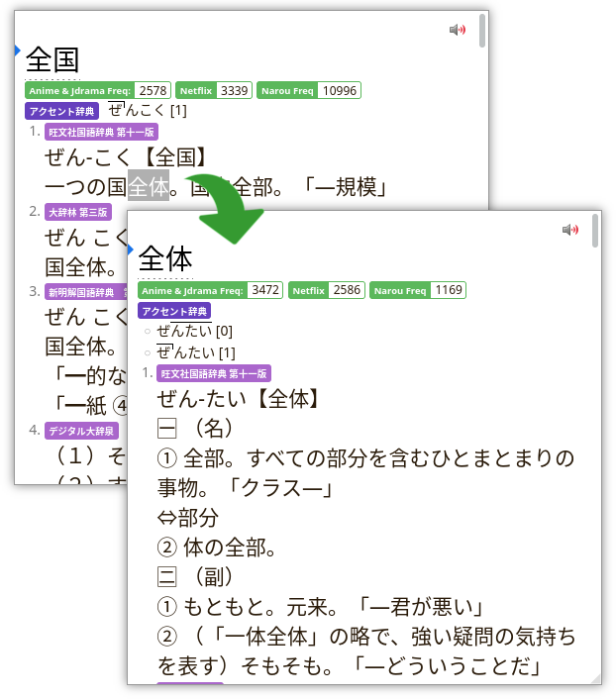Viewport: 616px width, 699px height.
Task: Click the highlighted 全体 word in the definition
Action: tap(148, 185)
